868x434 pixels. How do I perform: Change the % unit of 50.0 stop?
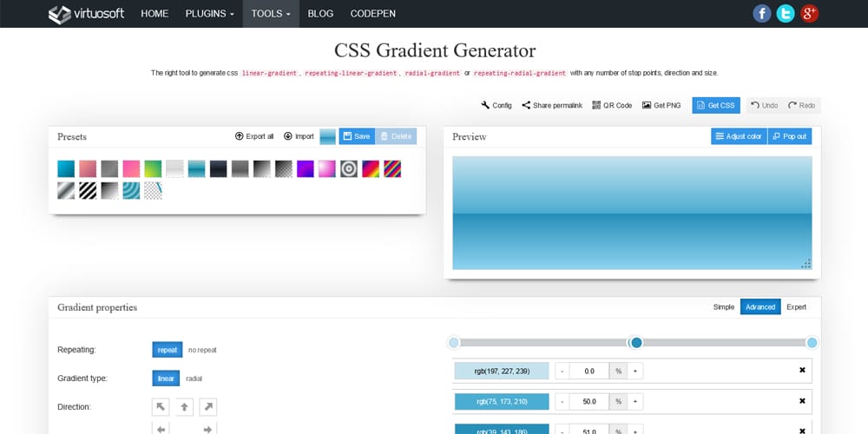pos(618,402)
